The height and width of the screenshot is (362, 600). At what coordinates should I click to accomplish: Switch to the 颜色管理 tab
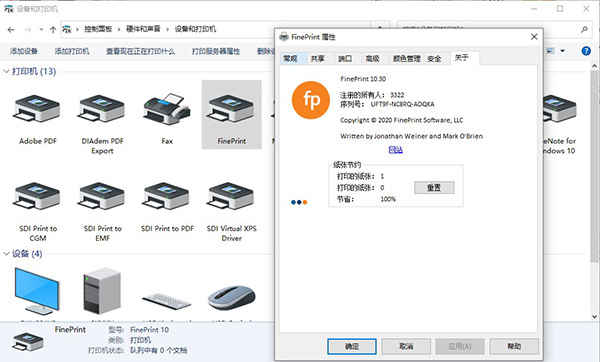tap(406, 59)
